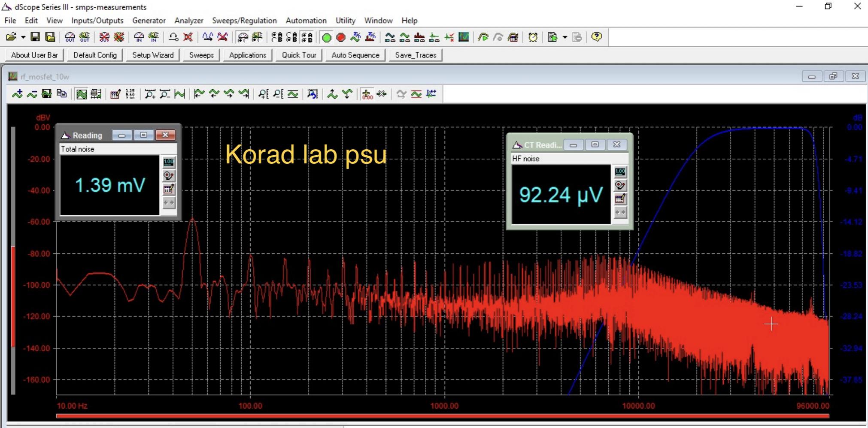This screenshot has height=428, width=868.
Task: Click the rf_mosfet_10w window title
Action: [45, 77]
